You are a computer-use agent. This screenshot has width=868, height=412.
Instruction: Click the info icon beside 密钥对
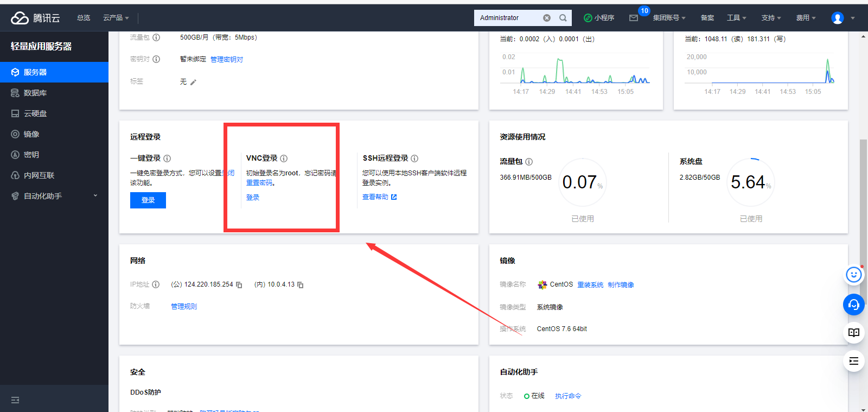(156, 59)
